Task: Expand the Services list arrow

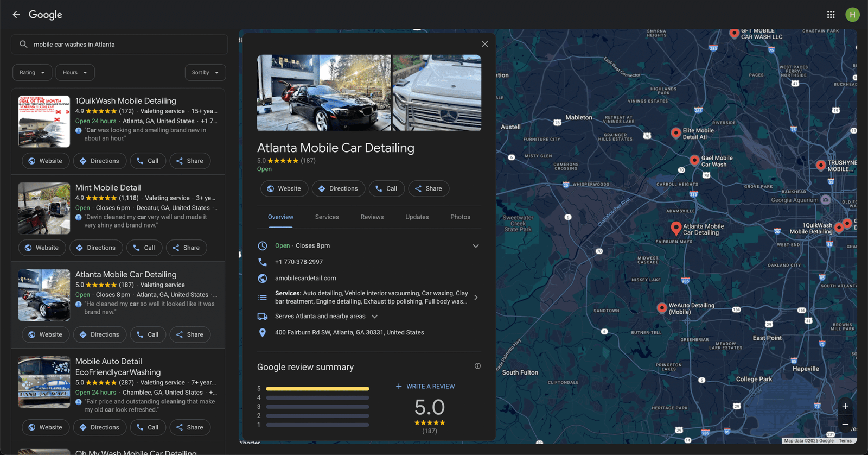Action: [476, 298]
